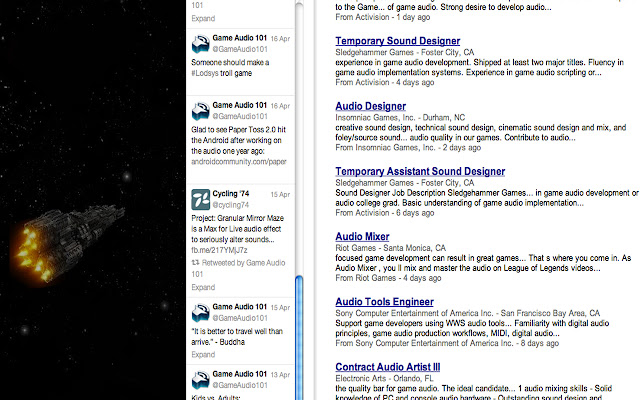Expand the Cycling '74 tweet
This screenshot has width=640, height=400.
pyautogui.click(x=203, y=287)
